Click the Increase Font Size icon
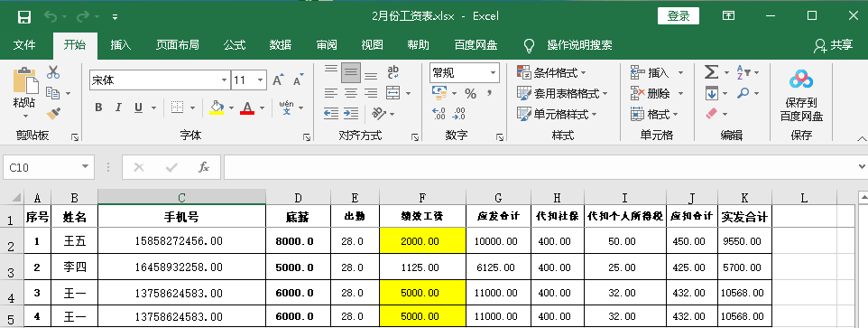868x328 pixels. (279, 80)
